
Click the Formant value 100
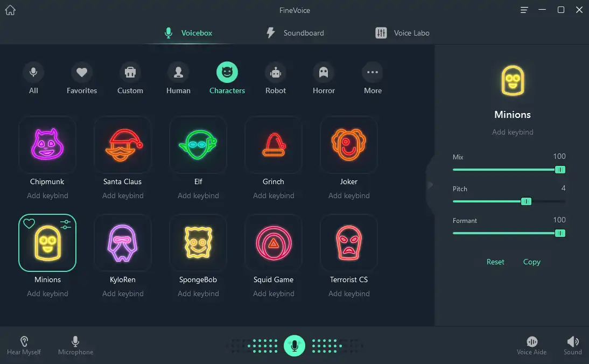pos(559,220)
